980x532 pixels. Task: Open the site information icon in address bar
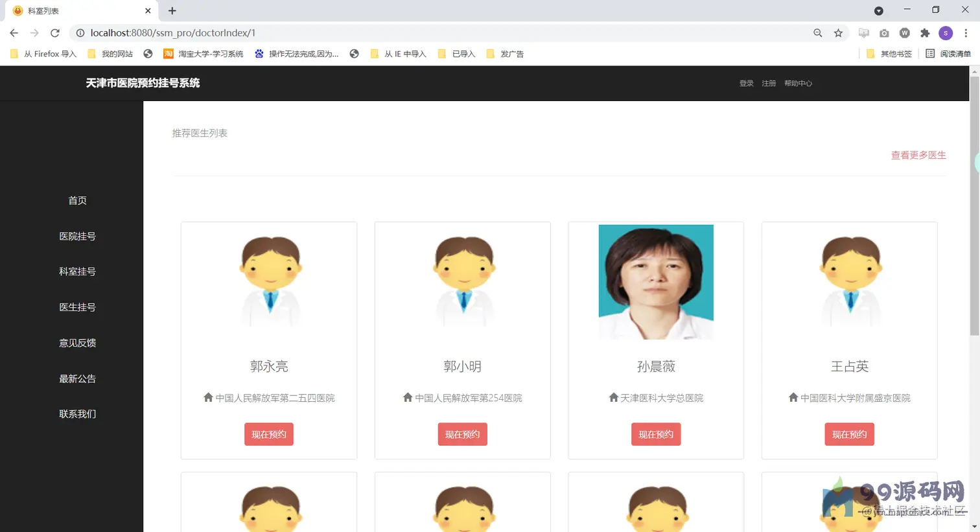click(80, 33)
